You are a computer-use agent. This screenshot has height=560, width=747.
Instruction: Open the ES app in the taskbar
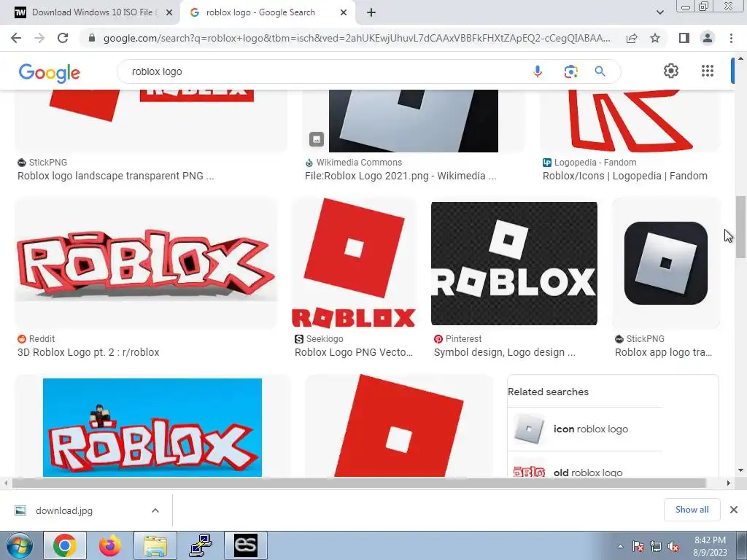click(245, 545)
